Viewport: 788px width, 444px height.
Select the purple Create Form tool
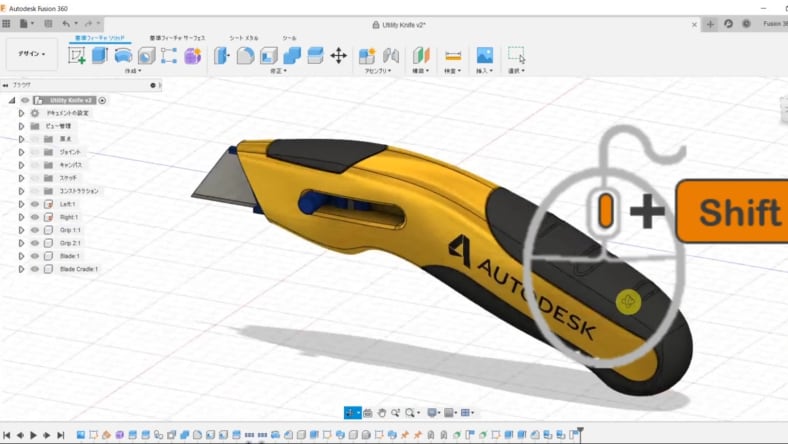(192, 55)
